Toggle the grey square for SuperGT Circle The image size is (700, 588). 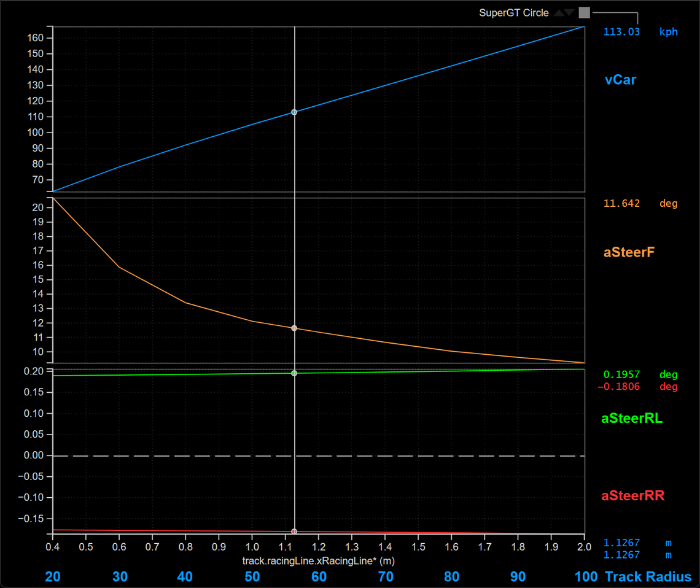584,13
